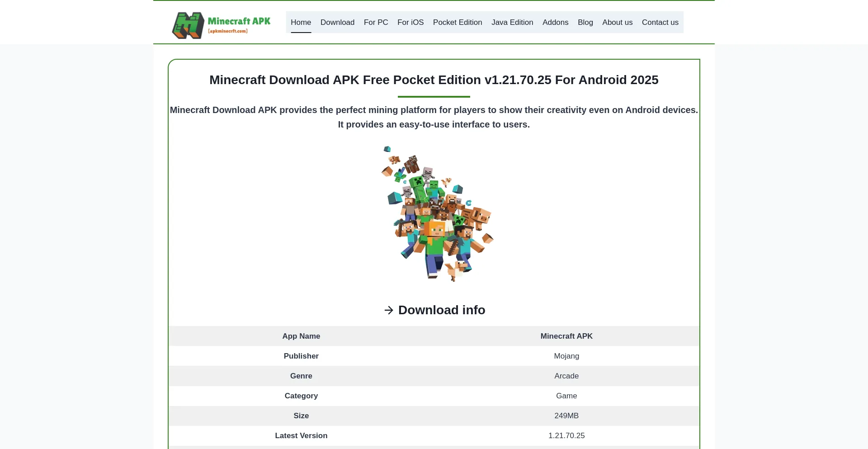Screen dimensions: 868x449
Task: Select Java Edition in navigation
Action: pyautogui.click(x=512, y=22)
